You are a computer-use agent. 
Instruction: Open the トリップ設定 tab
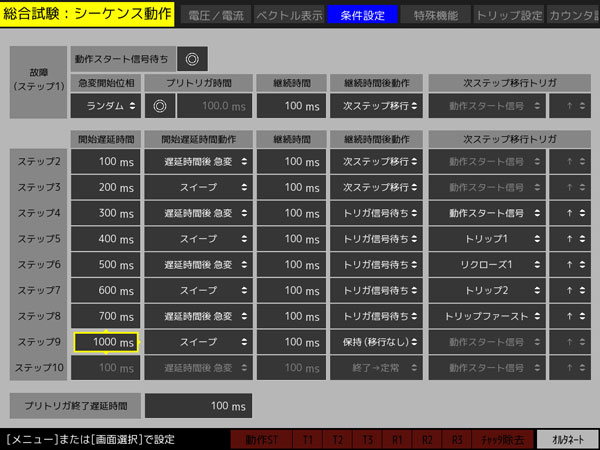[508, 15]
